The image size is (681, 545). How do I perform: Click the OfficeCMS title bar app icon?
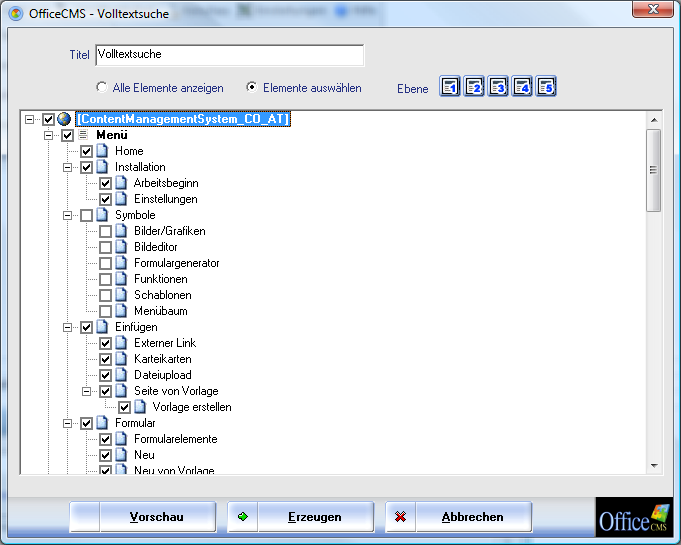click(x=16, y=14)
